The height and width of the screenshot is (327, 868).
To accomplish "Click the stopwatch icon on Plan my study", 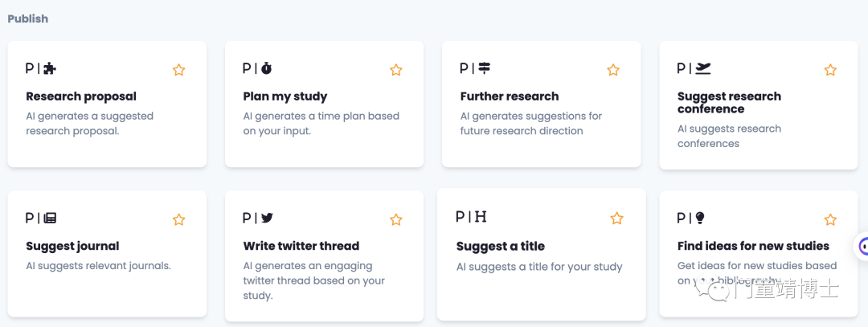I will (x=266, y=68).
